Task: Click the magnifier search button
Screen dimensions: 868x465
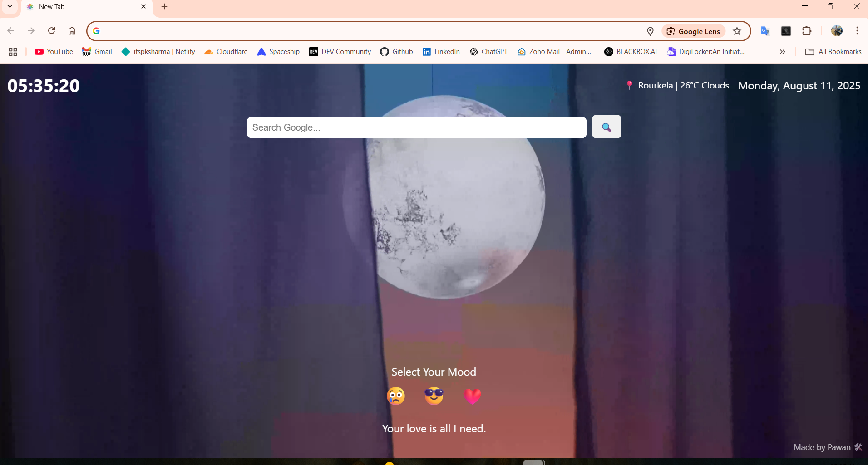Action: coord(606,127)
